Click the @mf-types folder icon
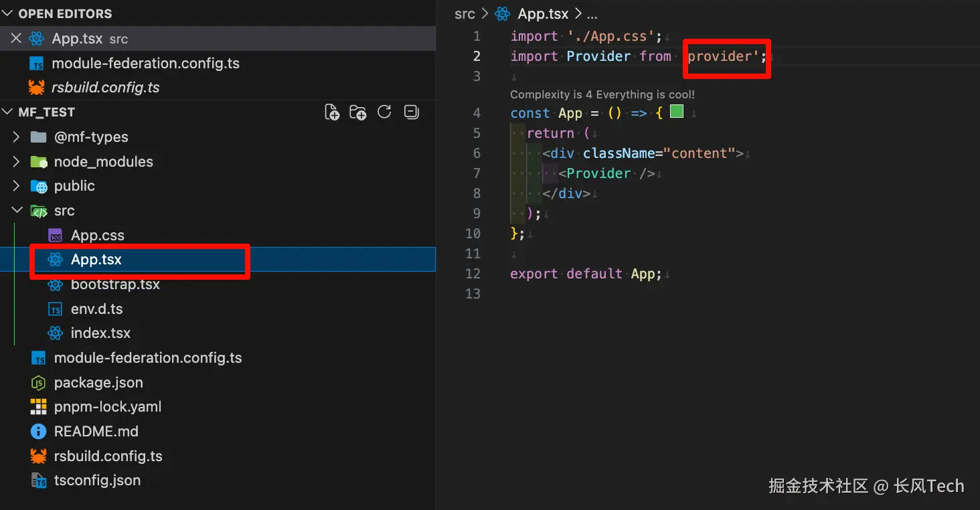The width and height of the screenshot is (980, 510). (39, 137)
